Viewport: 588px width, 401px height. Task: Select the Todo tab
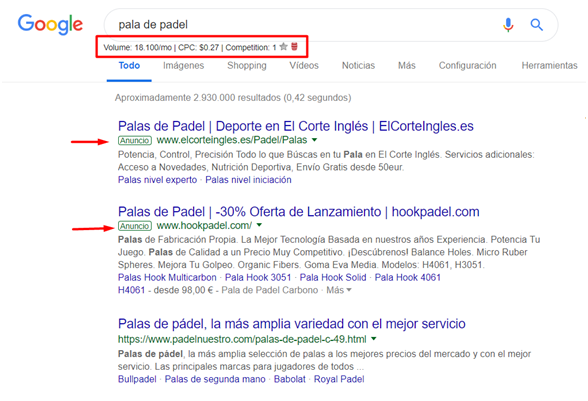click(129, 66)
